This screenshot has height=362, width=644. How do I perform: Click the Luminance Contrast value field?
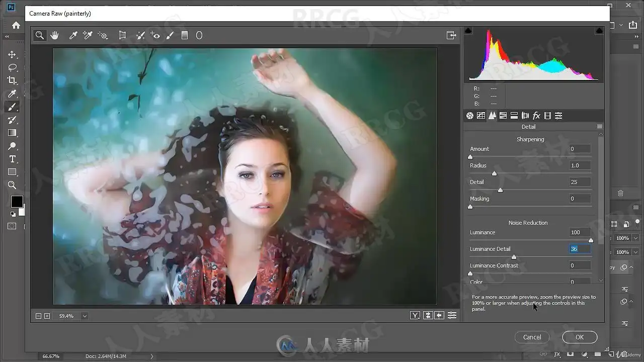pos(580,265)
